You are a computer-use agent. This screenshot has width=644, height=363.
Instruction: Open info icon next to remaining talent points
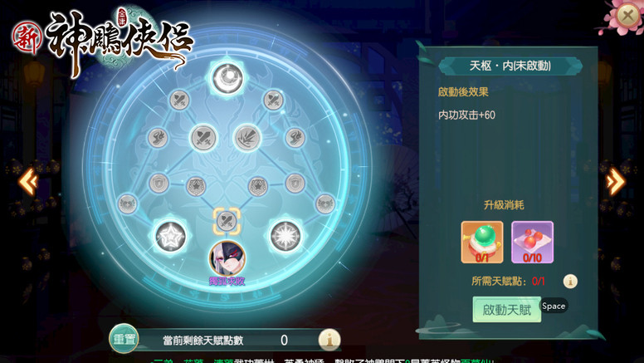click(x=329, y=340)
